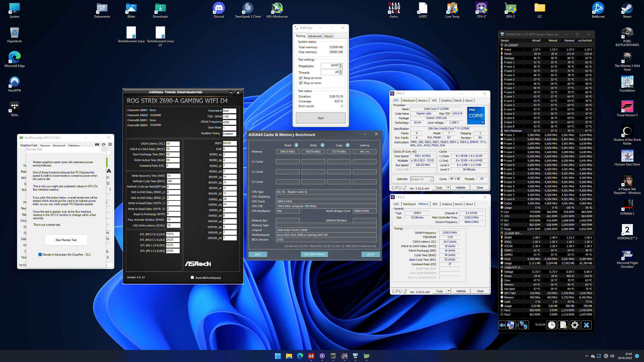Click Close button in AIDA64 benchmark
Viewport: 644px width, 362px height.
[371, 254]
